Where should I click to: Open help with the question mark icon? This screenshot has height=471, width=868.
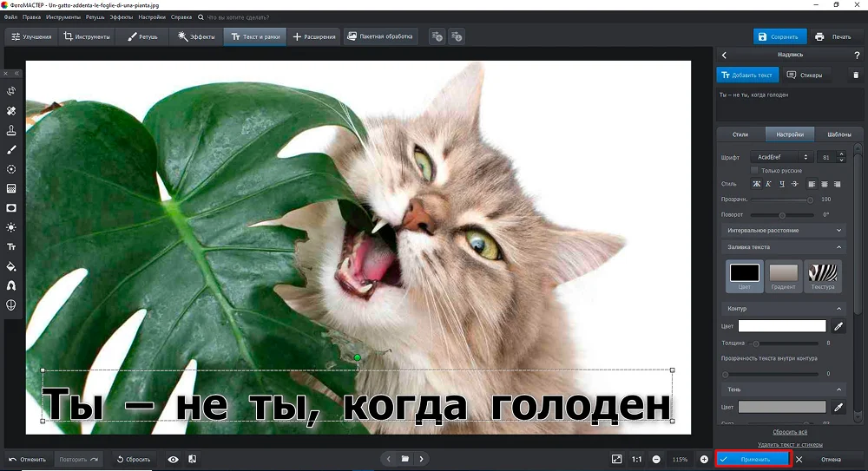point(857,55)
